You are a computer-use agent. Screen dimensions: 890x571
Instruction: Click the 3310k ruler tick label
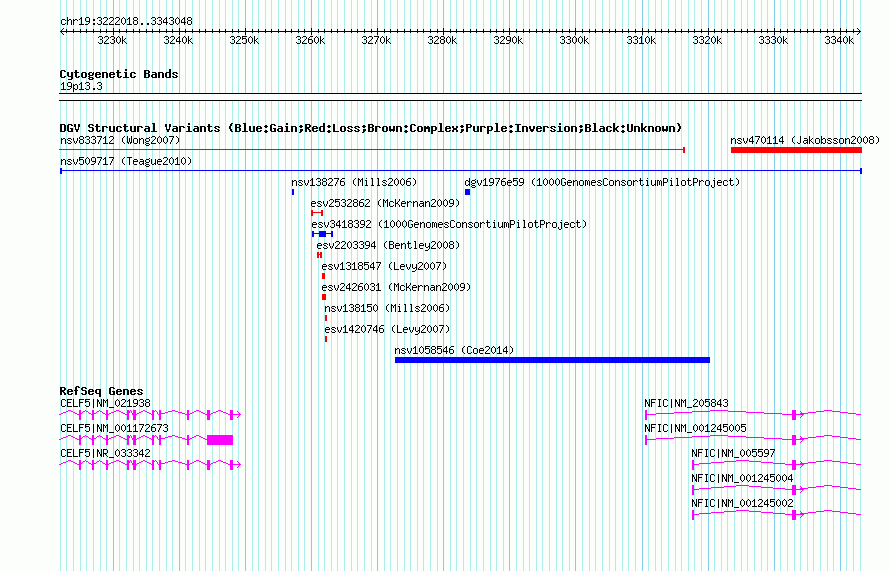coord(641,40)
